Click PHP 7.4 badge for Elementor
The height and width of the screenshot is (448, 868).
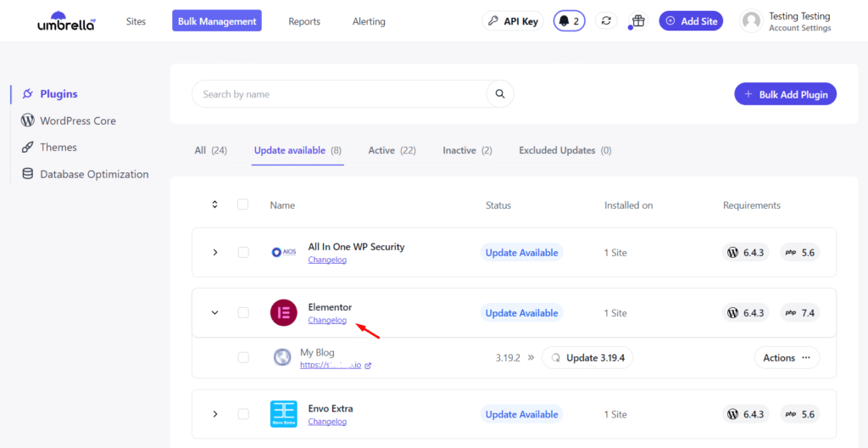pyautogui.click(x=800, y=313)
